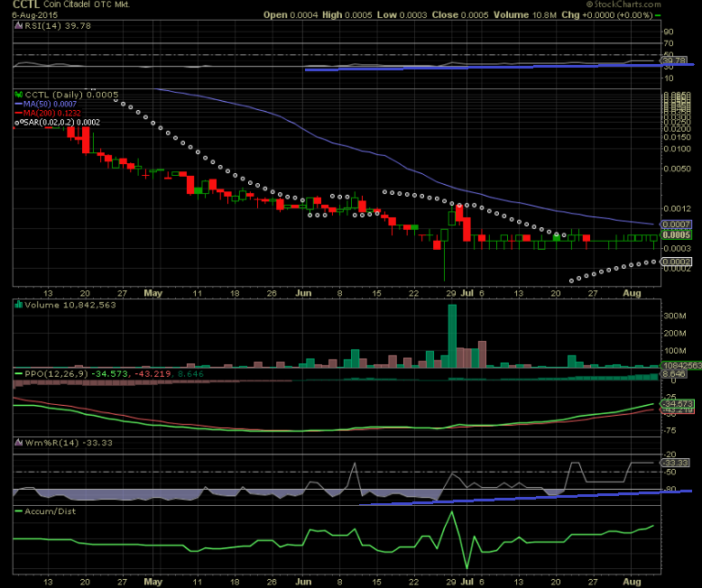
Task: Click the bar icon beside Volume 10,842,563
Action: tap(18, 305)
